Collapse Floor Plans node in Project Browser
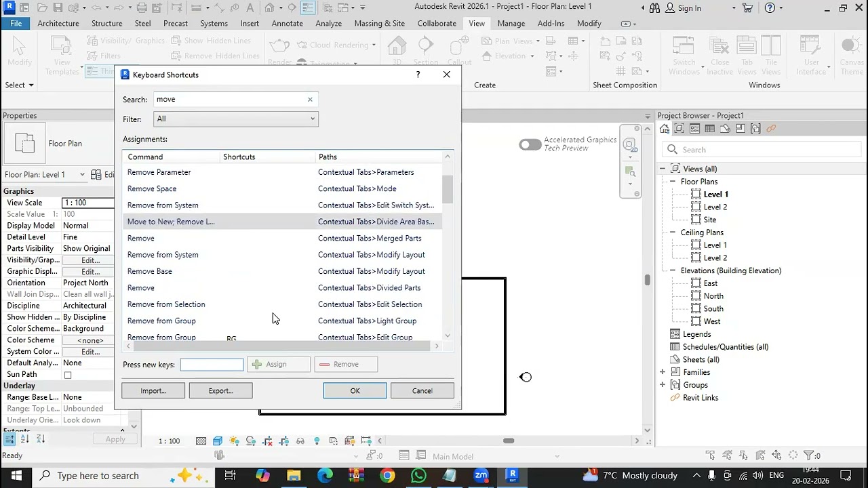 pyautogui.click(x=674, y=182)
